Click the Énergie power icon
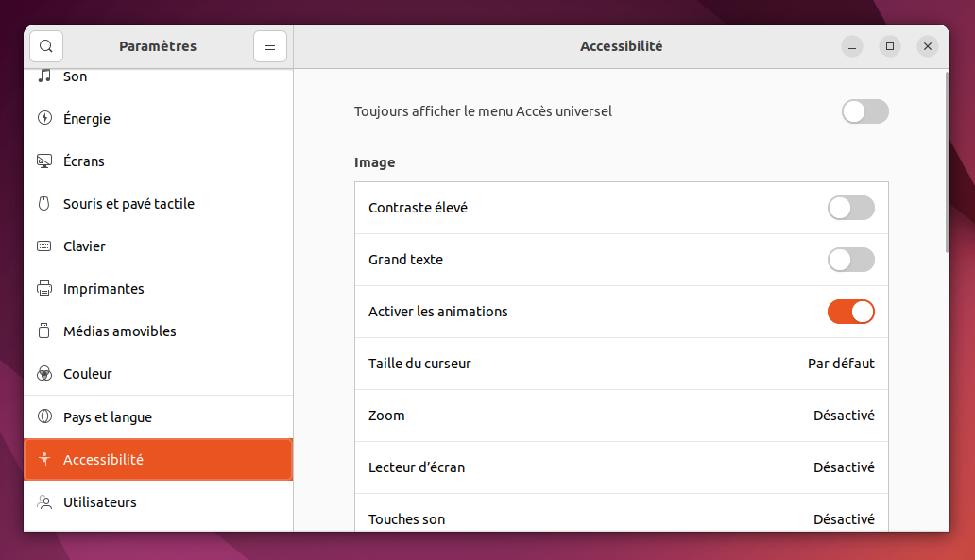Screen dimensions: 975x560 pos(44,118)
